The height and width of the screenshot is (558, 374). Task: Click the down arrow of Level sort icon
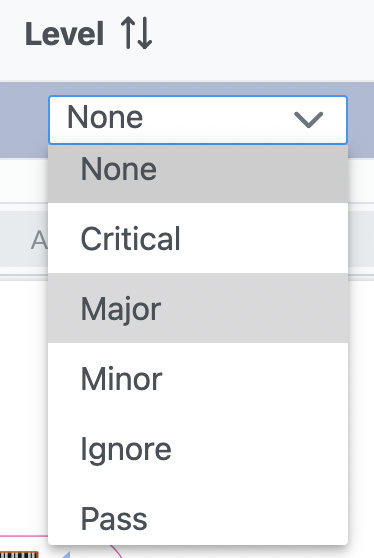(145, 33)
